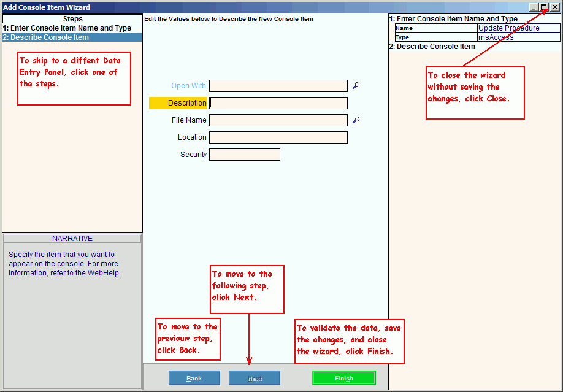Click the blue Open With label

pos(188,86)
